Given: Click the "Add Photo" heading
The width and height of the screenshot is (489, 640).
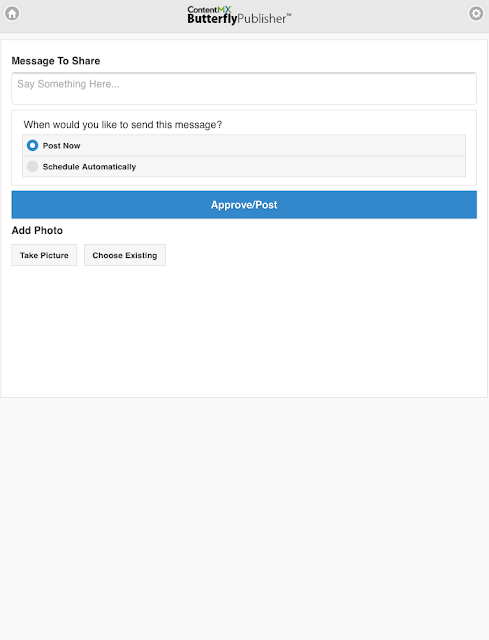Looking at the screenshot, I should click(x=37, y=231).
